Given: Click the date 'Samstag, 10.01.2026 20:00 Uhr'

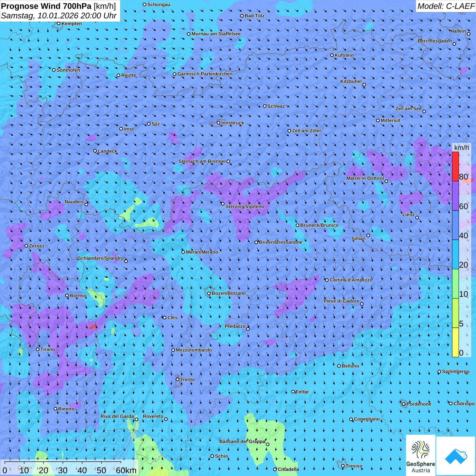Looking at the screenshot, I should (x=59, y=16).
